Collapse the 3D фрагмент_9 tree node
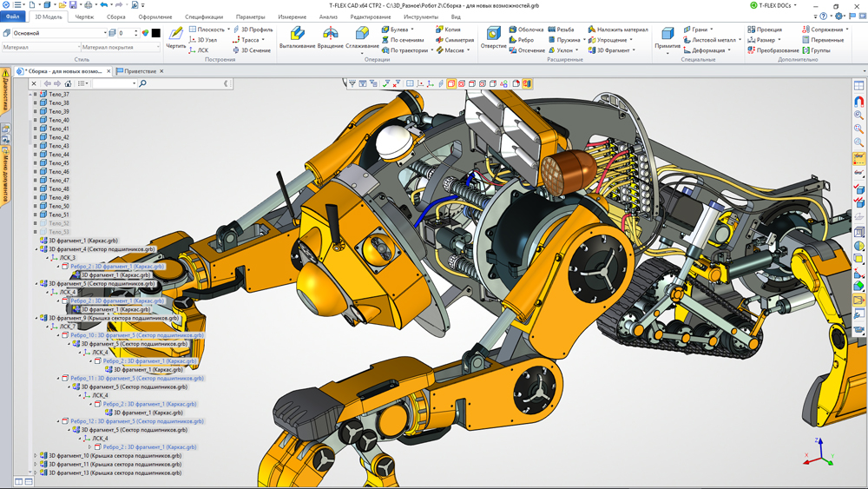Image resolution: width=868 pixels, height=489 pixels. (36, 318)
